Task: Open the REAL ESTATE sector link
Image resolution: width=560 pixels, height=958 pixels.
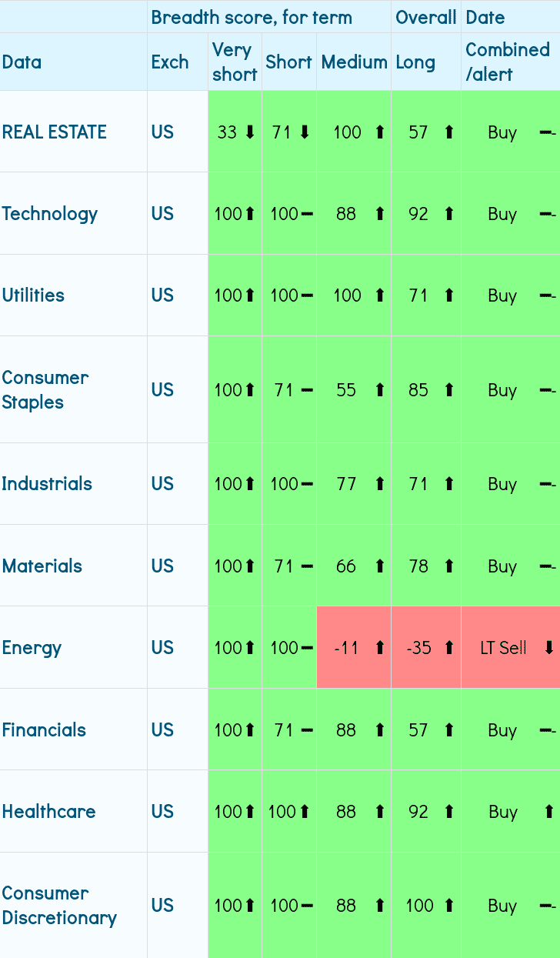Action: tap(55, 132)
